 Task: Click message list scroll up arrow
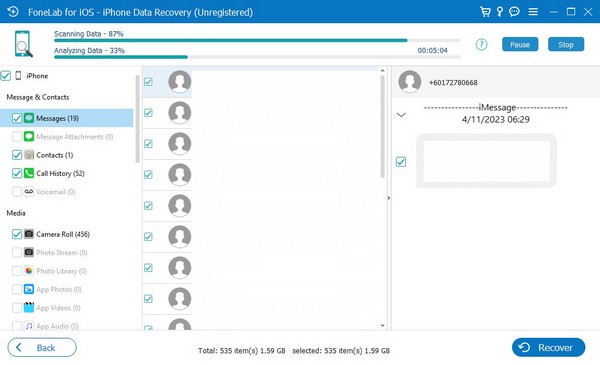(x=382, y=70)
